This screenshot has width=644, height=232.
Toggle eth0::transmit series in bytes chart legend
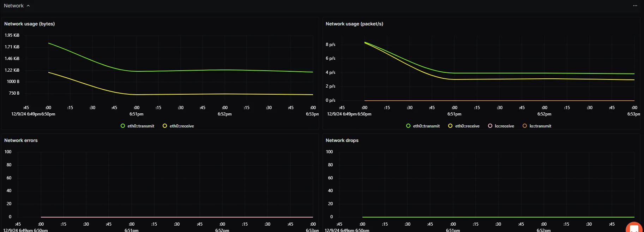[x=137, y=126]
